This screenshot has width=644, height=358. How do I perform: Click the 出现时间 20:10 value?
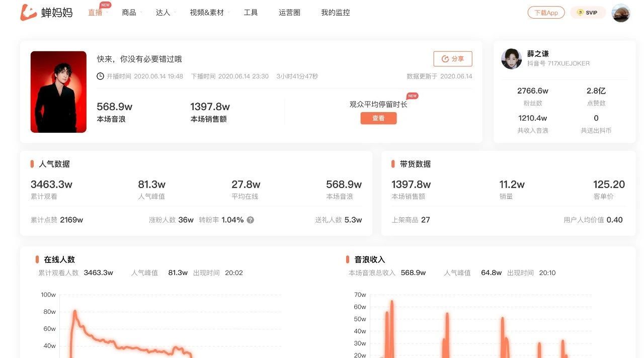tap(547, 273)
